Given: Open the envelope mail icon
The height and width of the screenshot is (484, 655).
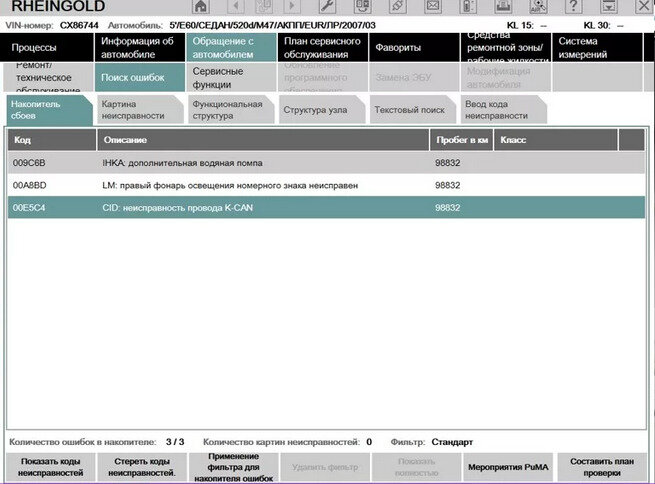Looking at the screenshot, I should pyautogui.click(x=433, y=6).
